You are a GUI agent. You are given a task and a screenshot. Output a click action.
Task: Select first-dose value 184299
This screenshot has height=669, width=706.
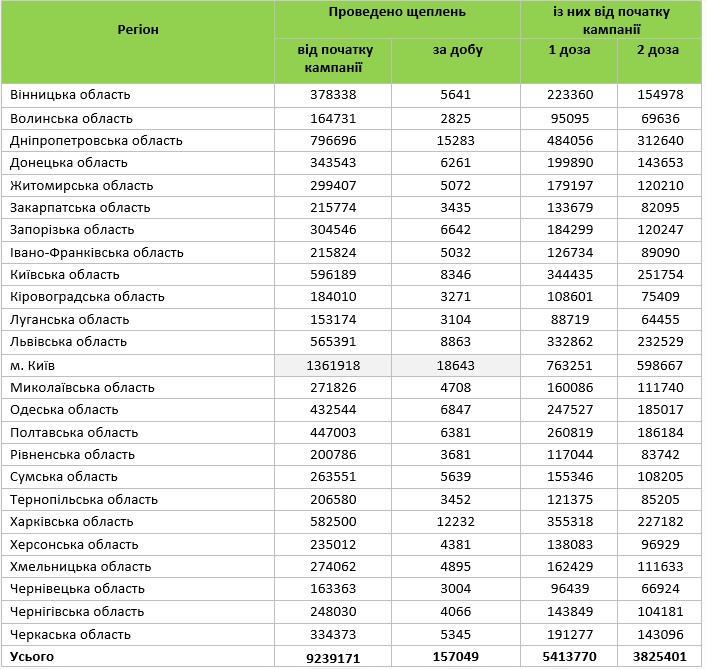(x=570, y=230)
